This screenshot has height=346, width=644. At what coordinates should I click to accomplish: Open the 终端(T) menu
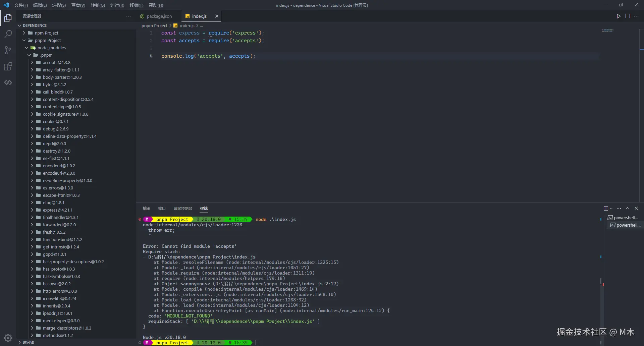(136, 5)
